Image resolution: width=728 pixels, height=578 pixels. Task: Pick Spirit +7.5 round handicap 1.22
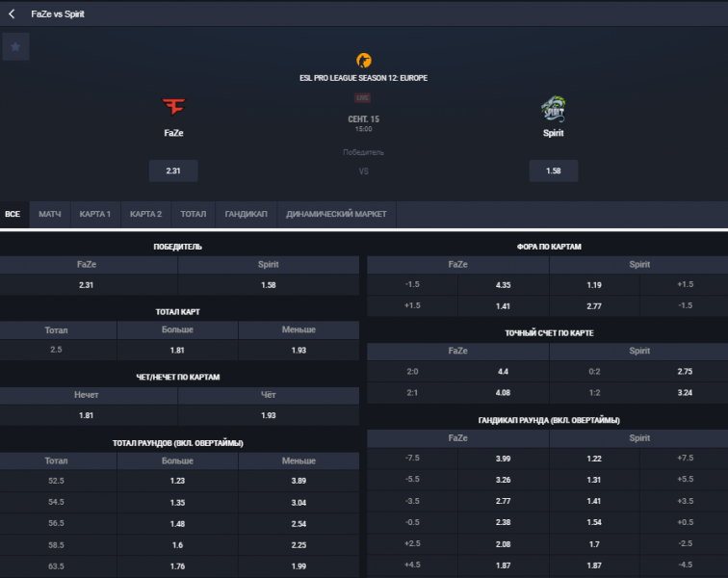tap(594, 459)
